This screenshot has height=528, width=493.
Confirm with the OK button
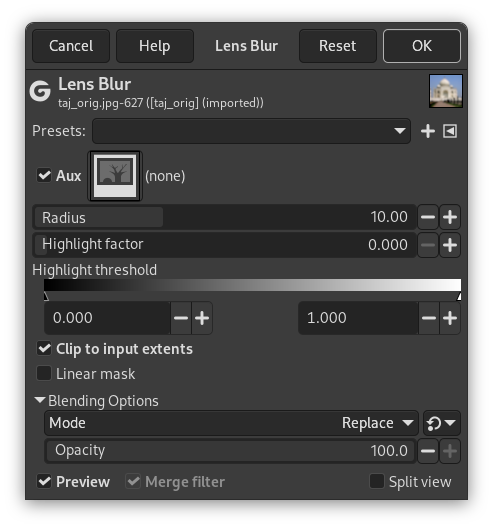coord(422,46)
